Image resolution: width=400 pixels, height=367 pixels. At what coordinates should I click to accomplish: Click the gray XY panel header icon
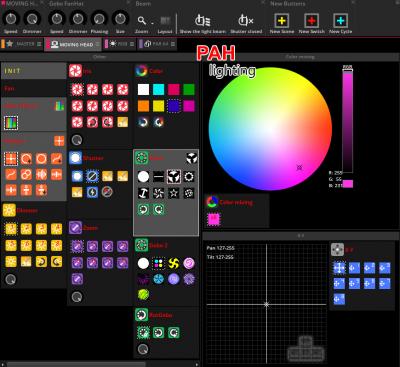tap(337, 249)
